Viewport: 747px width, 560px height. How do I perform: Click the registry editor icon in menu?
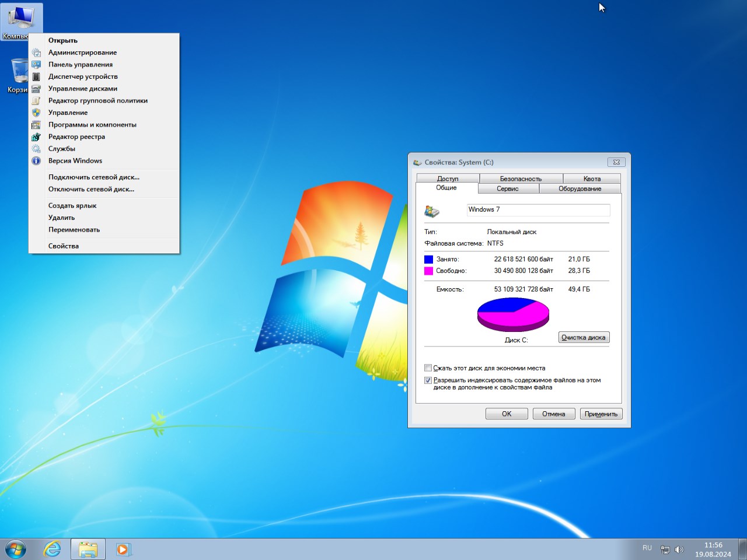(x=36, y=137)
